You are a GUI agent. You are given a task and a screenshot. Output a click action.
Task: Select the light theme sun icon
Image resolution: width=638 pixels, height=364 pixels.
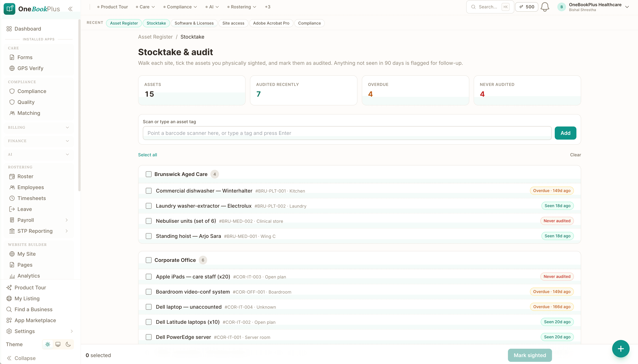[x=48, y=344]
